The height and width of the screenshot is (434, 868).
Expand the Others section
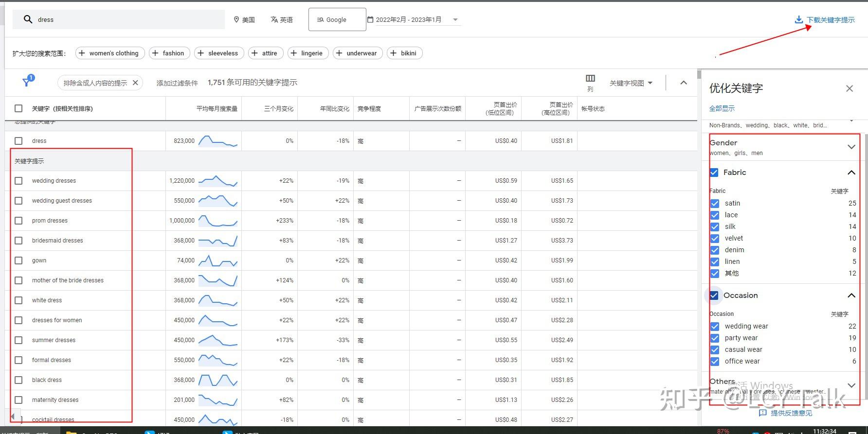click(x=851, y=385)
